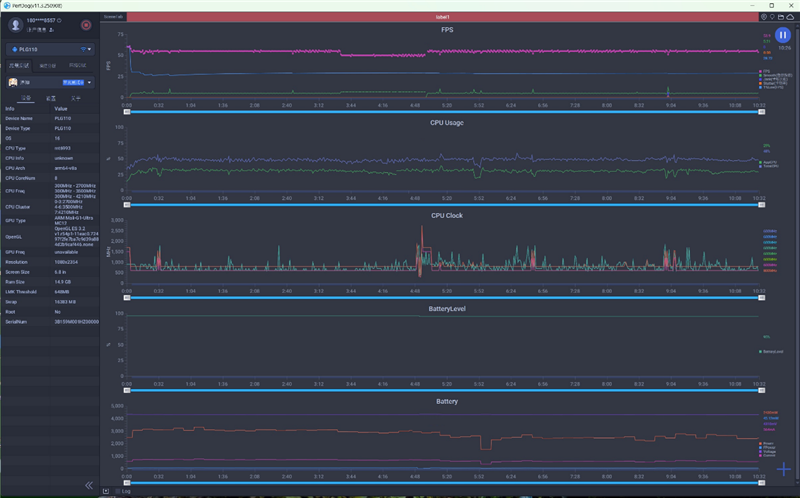Click the user avatar icon
This screenshot has width=800, height=498.
[17, 24]
